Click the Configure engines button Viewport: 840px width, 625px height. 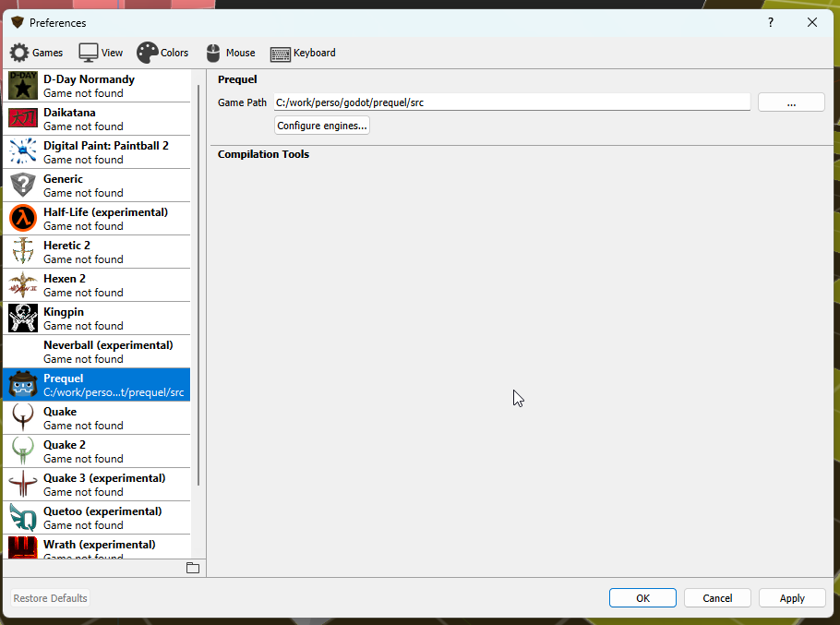click(x=322, y=126)
